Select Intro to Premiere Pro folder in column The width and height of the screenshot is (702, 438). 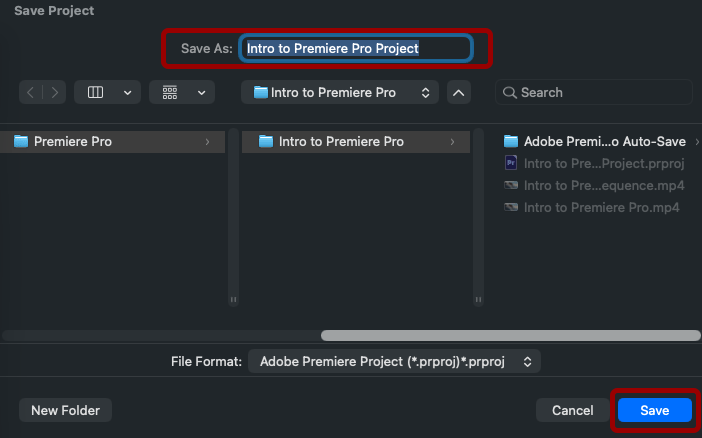[x=356, y=142]
